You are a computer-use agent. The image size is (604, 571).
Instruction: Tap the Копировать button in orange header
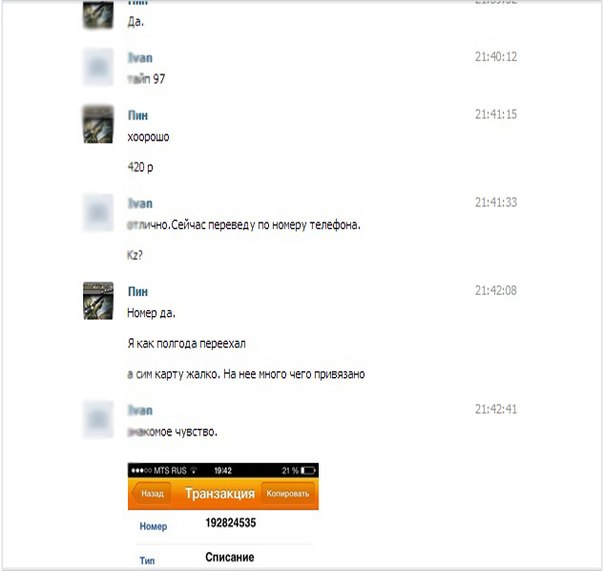288,494
